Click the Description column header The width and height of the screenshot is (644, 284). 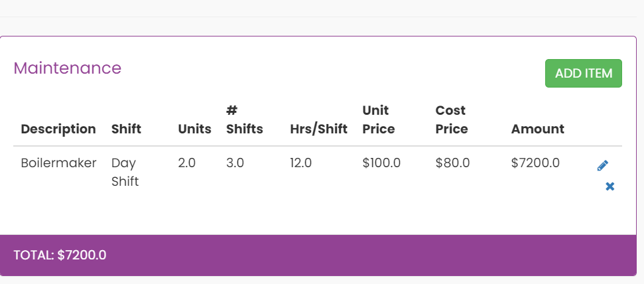(58, 129)
